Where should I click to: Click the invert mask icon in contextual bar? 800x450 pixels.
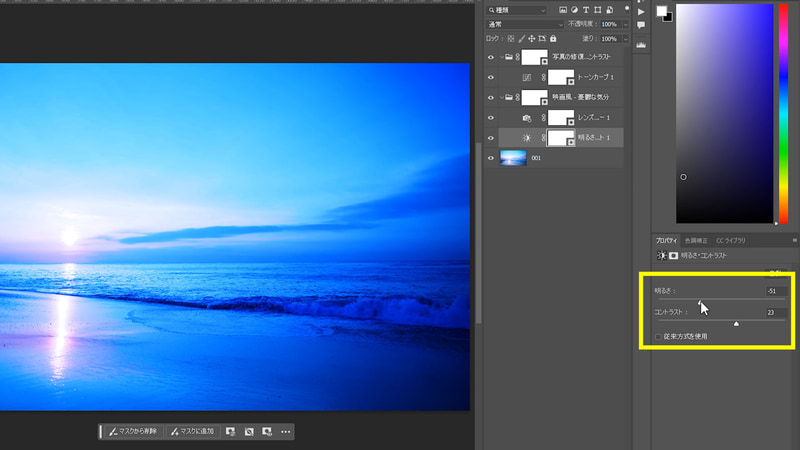[249, 432]
